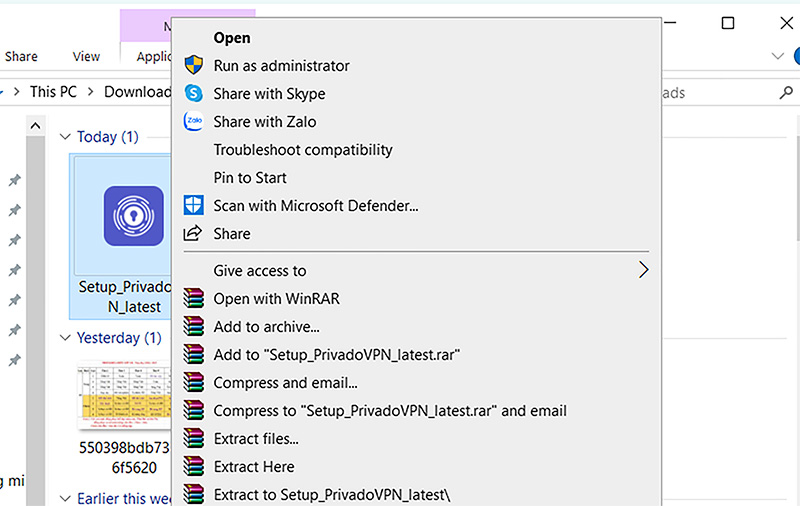
Task: Collapse the Earlier this week group
Action: click(65, 498)
